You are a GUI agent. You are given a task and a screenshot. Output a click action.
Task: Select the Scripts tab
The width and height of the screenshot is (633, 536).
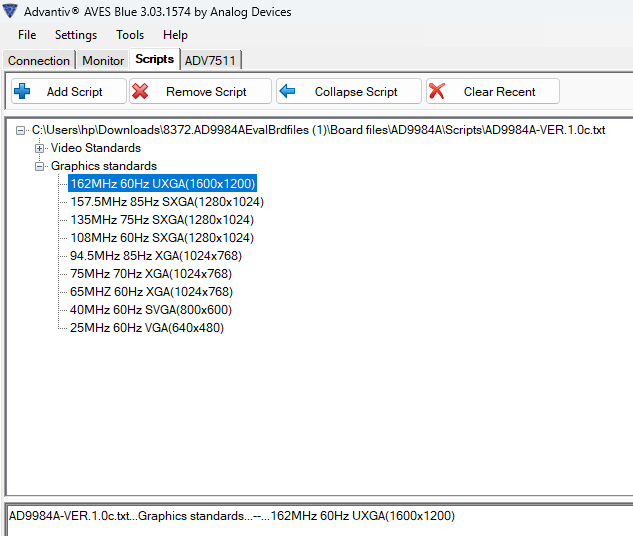(155, 59)
